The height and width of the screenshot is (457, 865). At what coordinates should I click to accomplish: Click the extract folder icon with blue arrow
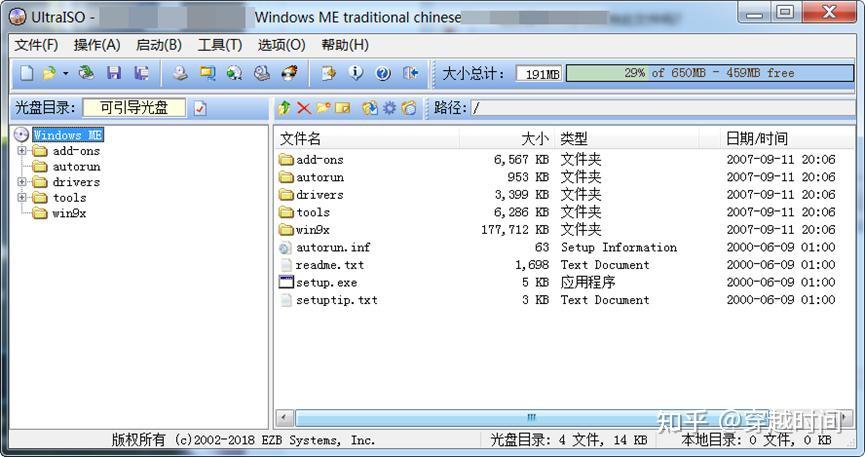pos(370,108)
